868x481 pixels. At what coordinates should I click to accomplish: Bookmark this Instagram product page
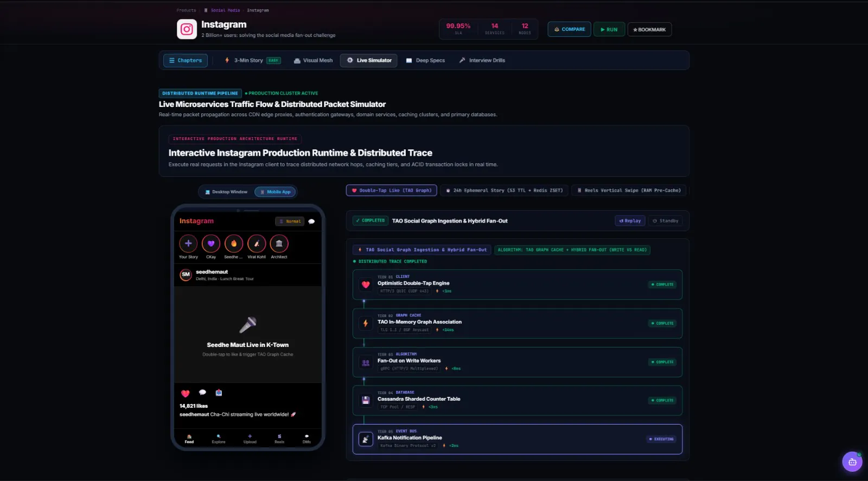649,29
